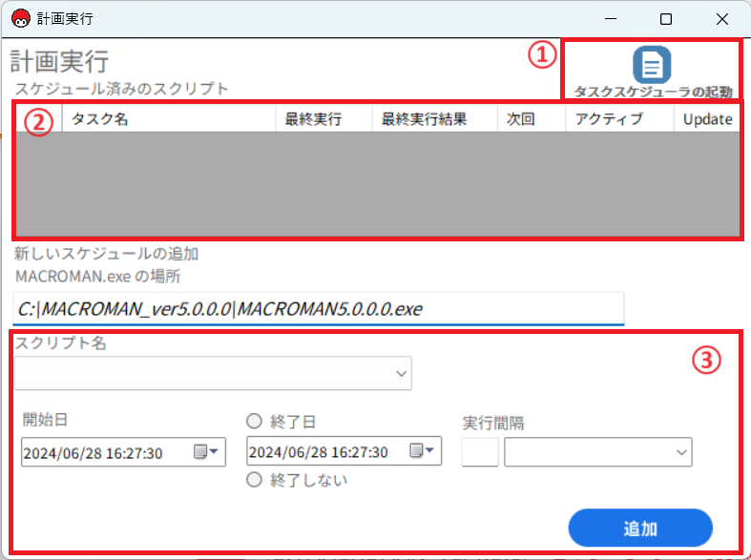This screenshot has height=560, width=751.
Task: Select the 終了日 radio button
Action: 254,422
